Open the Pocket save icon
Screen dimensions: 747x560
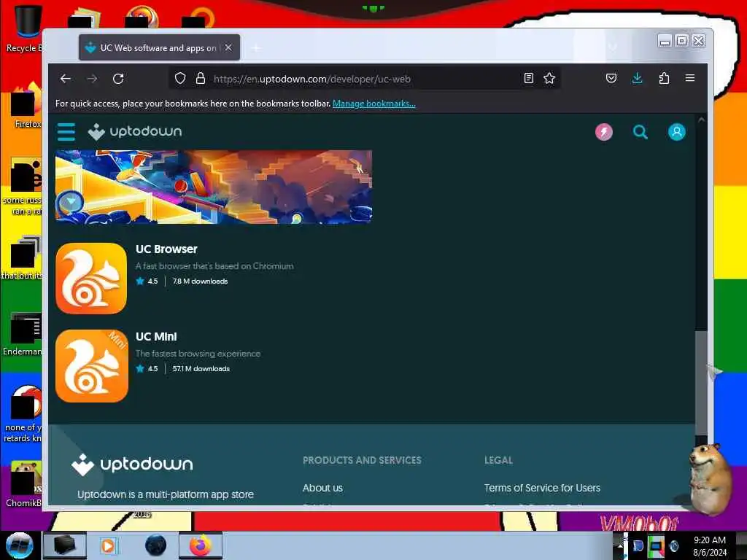(x=611, y=78)
